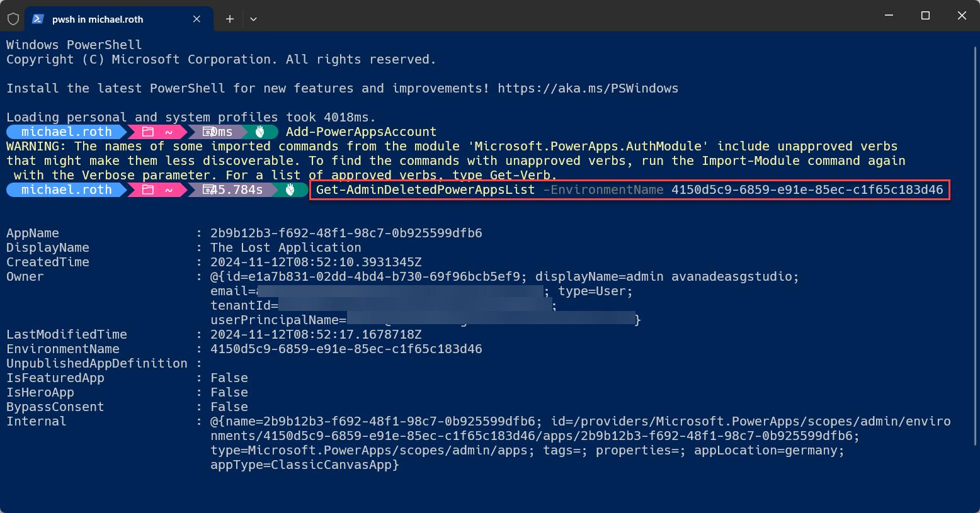Click the shield icon in title bar
The width and height of the screenshot is (980, 513).
pyautogui.click(x=13, y=19)
